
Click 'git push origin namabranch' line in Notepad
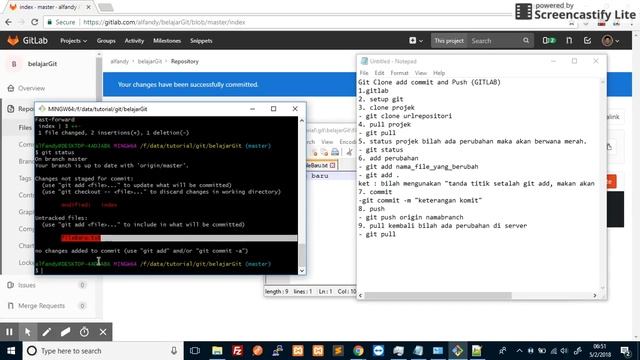click(x=414, y=217)
